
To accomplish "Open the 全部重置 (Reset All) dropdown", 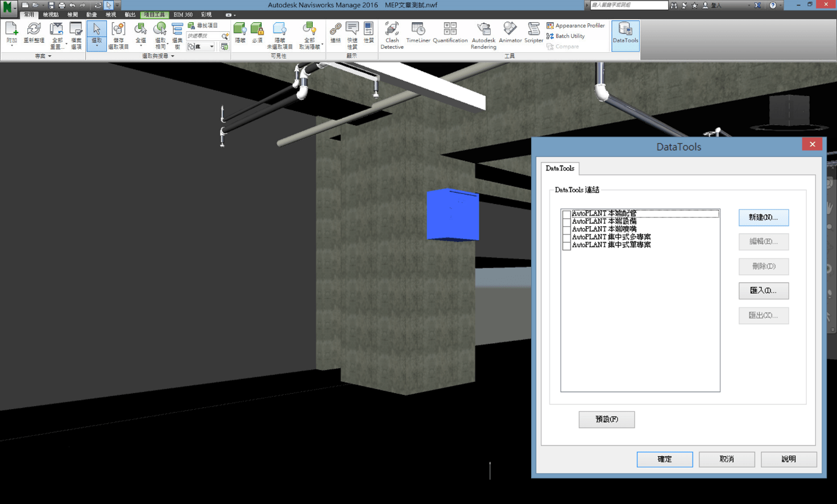I will [66, 43].
